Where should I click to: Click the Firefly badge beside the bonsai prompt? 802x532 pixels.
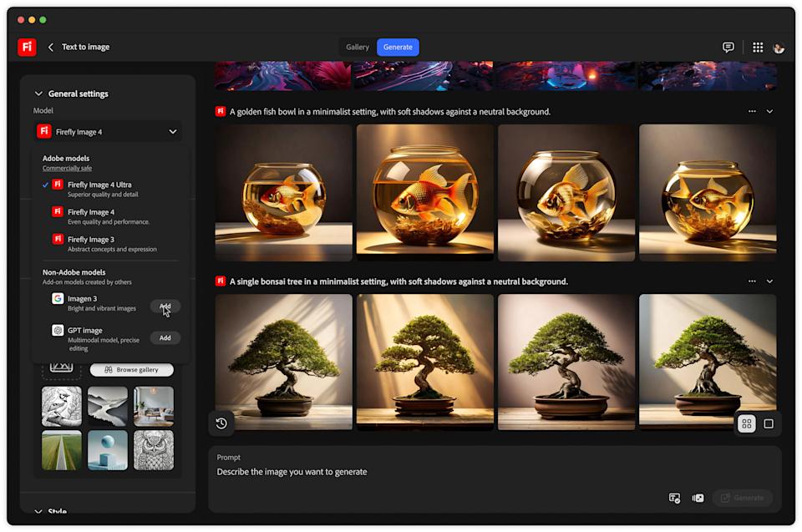click(x=221, y=281)
